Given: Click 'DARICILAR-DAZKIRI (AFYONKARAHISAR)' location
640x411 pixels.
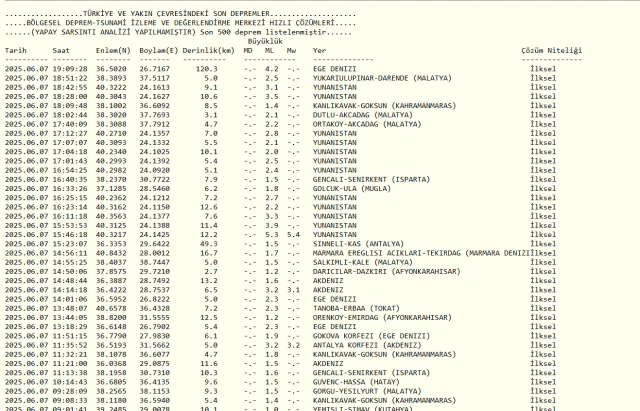Looking at the screenshot, I should pyautogui.click(x=387, y=272).
